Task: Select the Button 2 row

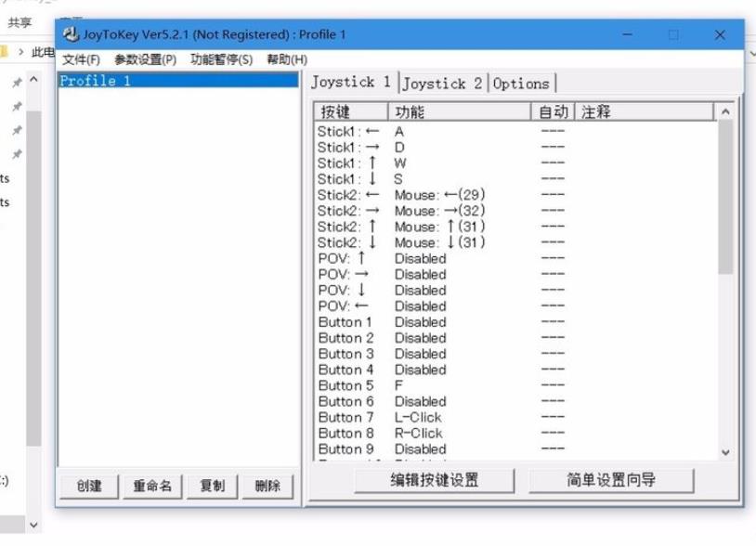Action: click(515, 338)
